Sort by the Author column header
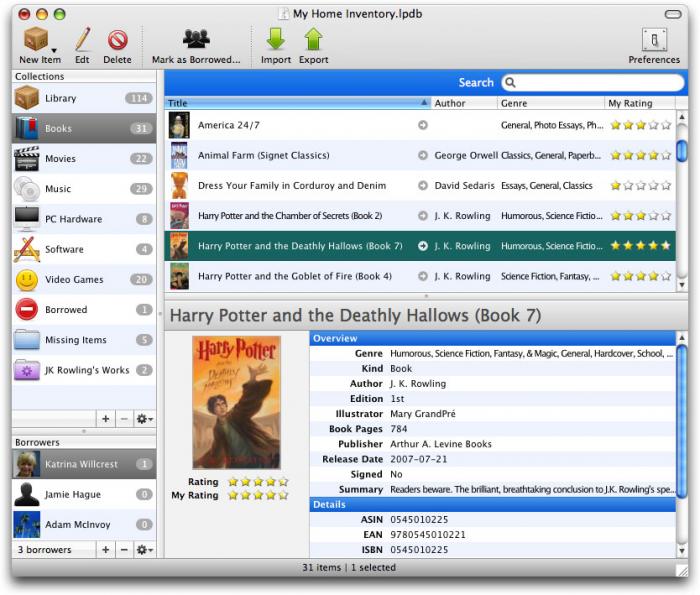The width and height of the screenshot is (700, 595). [464, 103]
